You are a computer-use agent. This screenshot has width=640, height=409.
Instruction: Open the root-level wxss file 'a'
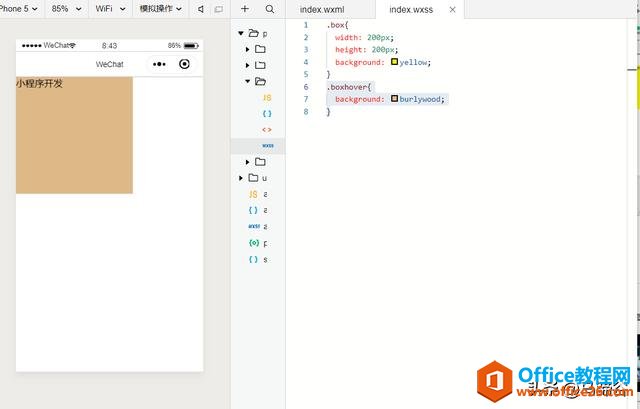pos(254,226)
